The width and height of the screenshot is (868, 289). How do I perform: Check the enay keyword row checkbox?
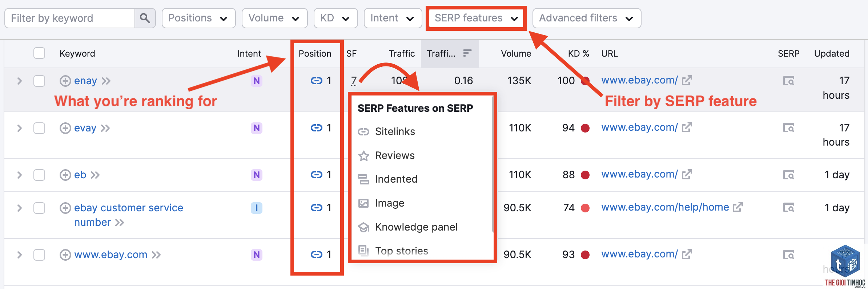pyautogui.click(x=39, y=81)
